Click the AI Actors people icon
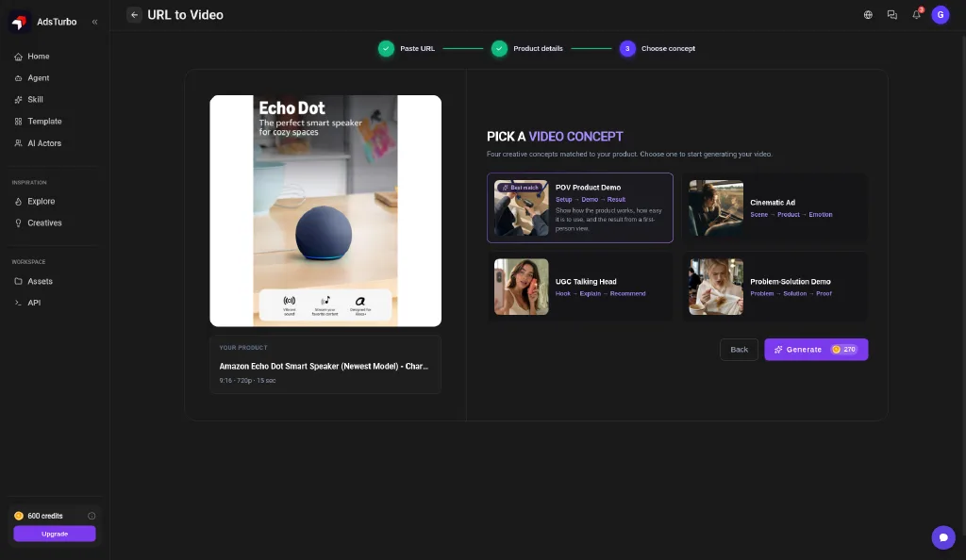 click(19, 143)
